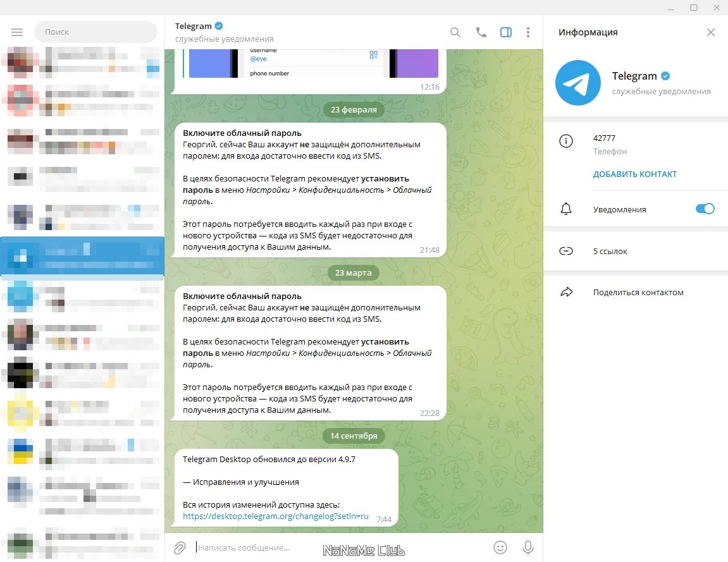
Task: Click ДОБАВИТЬ КОНТАКТ
Action: click(x=635, y=173)
